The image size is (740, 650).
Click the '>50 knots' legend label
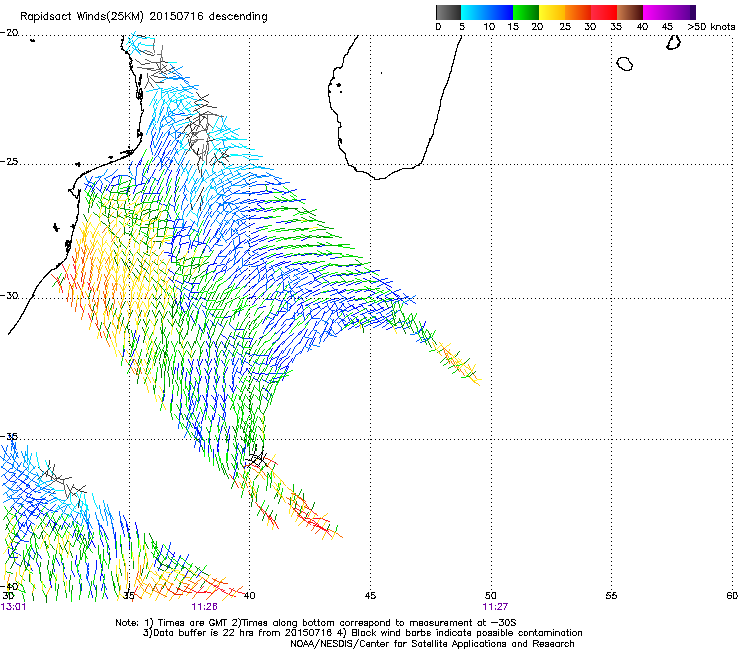(711, 27)
